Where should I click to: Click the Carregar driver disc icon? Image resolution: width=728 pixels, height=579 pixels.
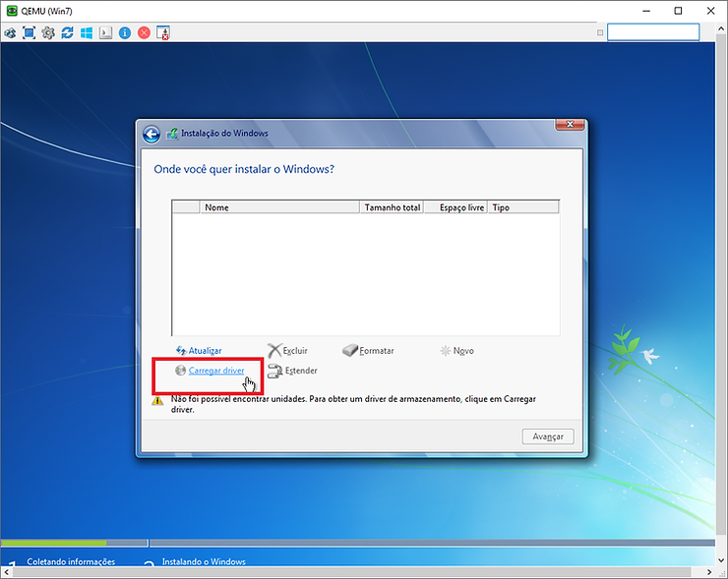point(181,371)
